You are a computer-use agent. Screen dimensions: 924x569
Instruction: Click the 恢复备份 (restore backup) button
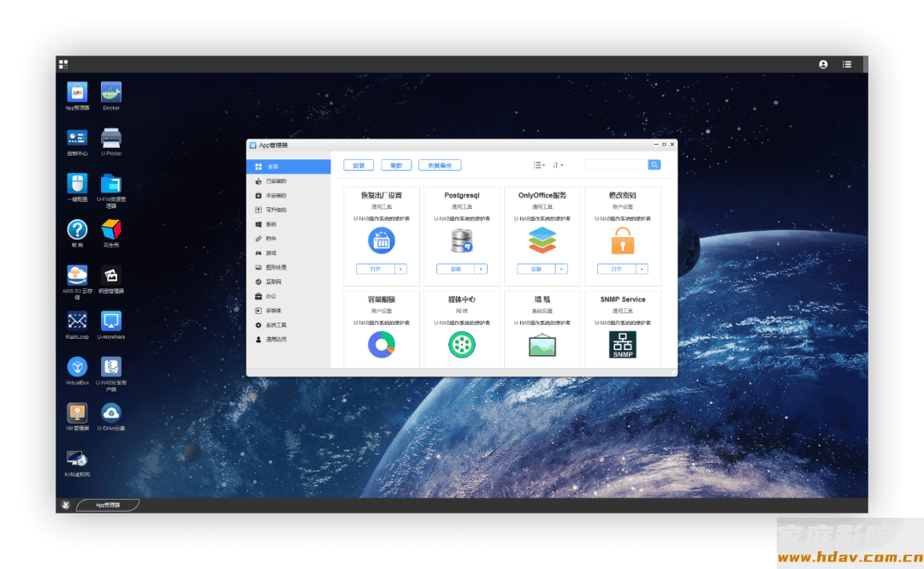[439, 165]
